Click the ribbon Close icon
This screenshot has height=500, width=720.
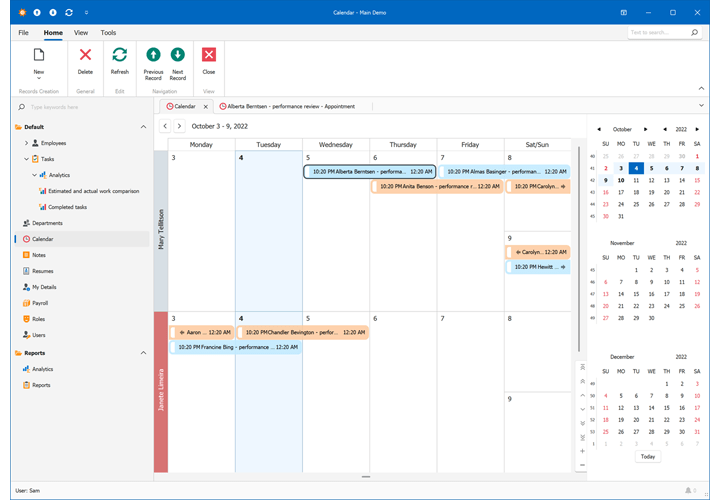(208, 56)
